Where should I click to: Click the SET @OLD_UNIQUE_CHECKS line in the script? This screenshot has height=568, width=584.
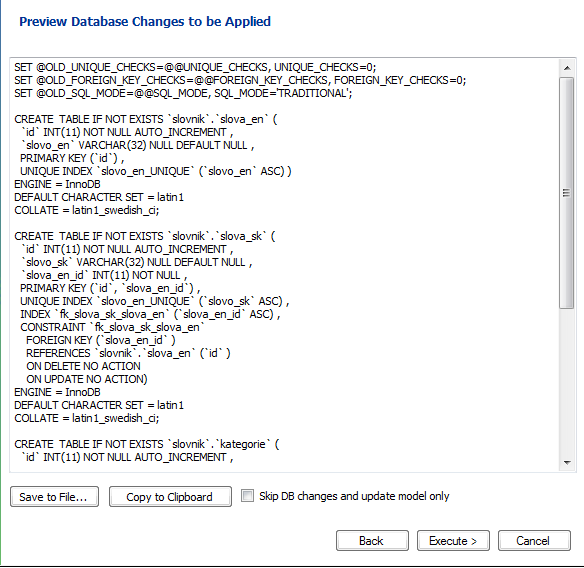tap(195, 67)
